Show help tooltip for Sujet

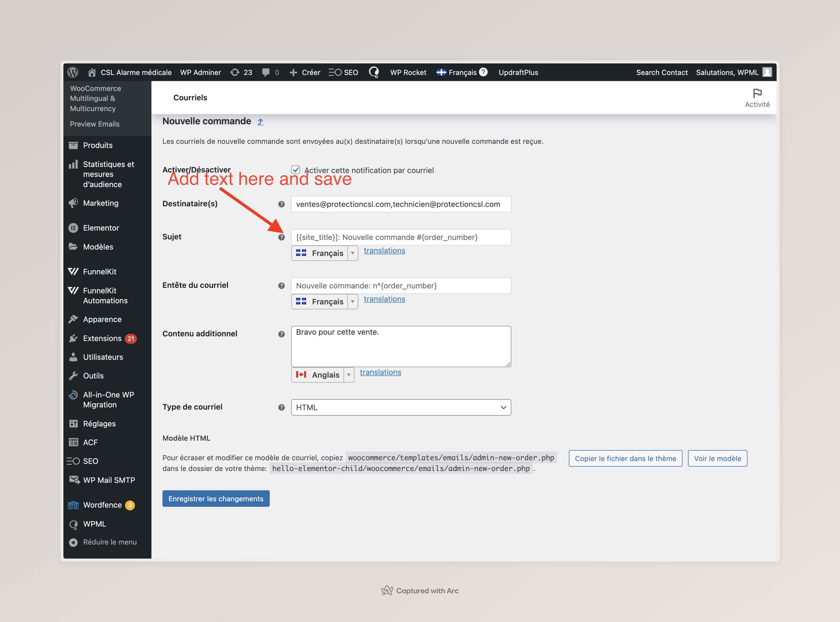pyautogui.click(x=281, y=237)
